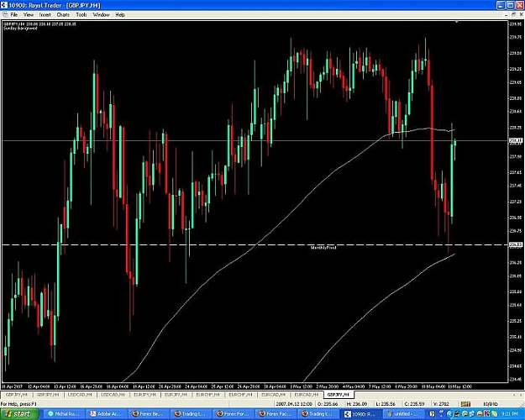Click the 10900: R... taskbar button
525x420 pixels.
click(361, 414)
